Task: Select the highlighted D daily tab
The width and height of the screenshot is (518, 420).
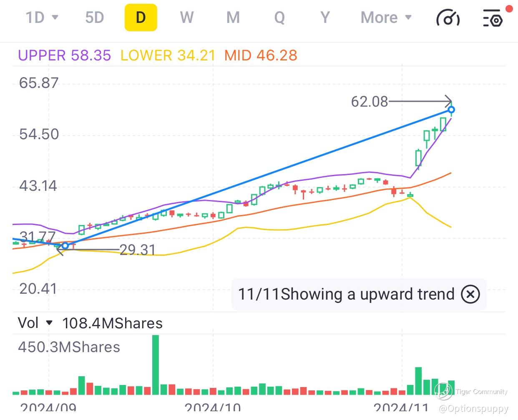Action: pos(141,17)
